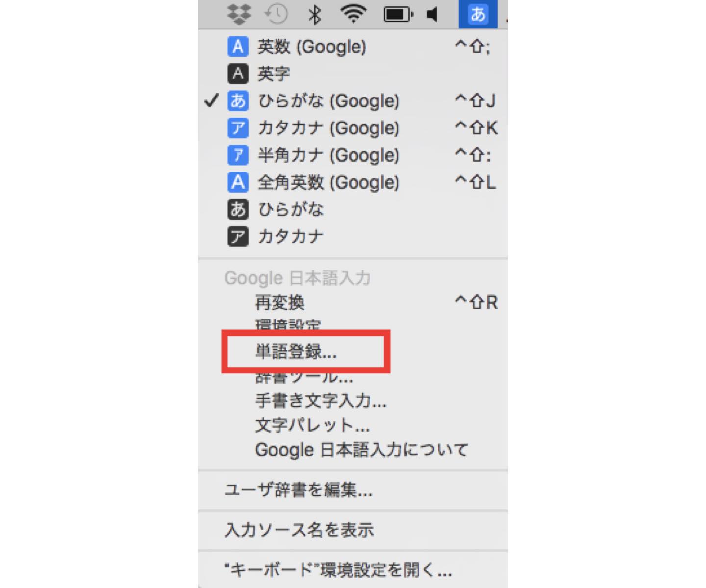Click the dark A icon beside 英字
Viewport: 706px width, 588px height.
point(238,74)
